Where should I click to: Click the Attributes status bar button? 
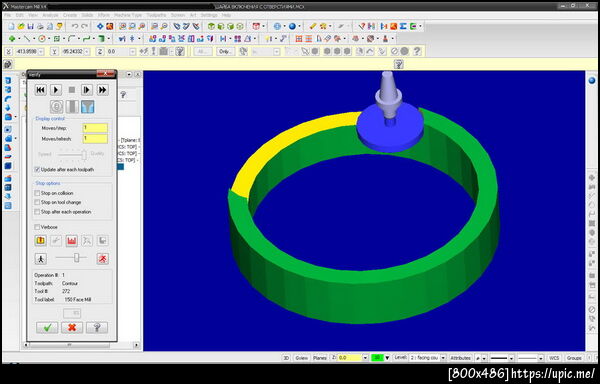click(460, 358)
